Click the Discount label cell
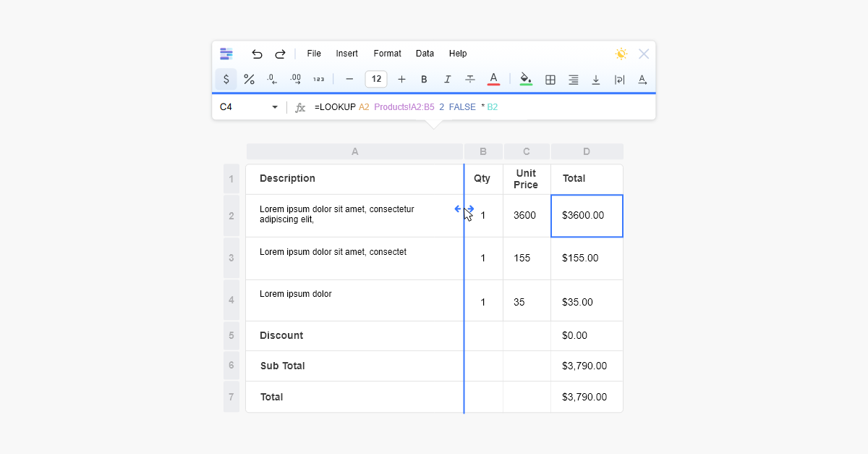This screenshot has height=454, width=868. coord(354,336)
